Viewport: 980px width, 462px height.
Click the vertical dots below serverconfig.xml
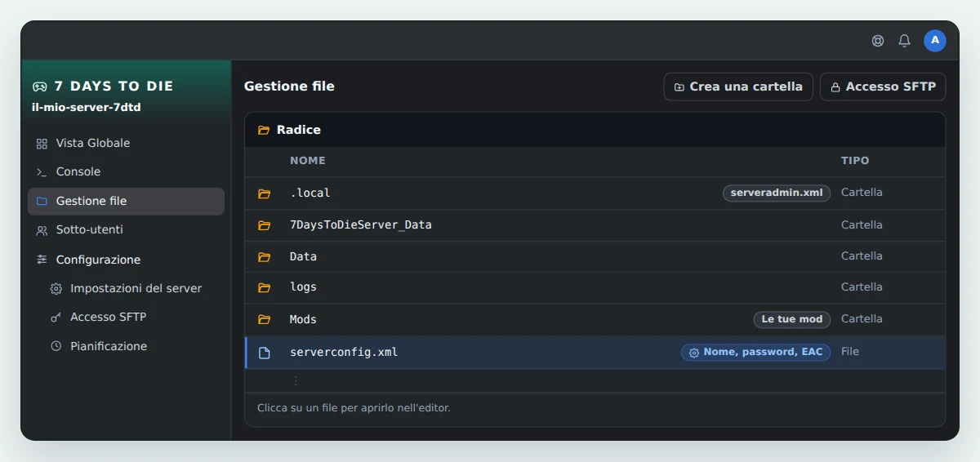click(296, 380)
